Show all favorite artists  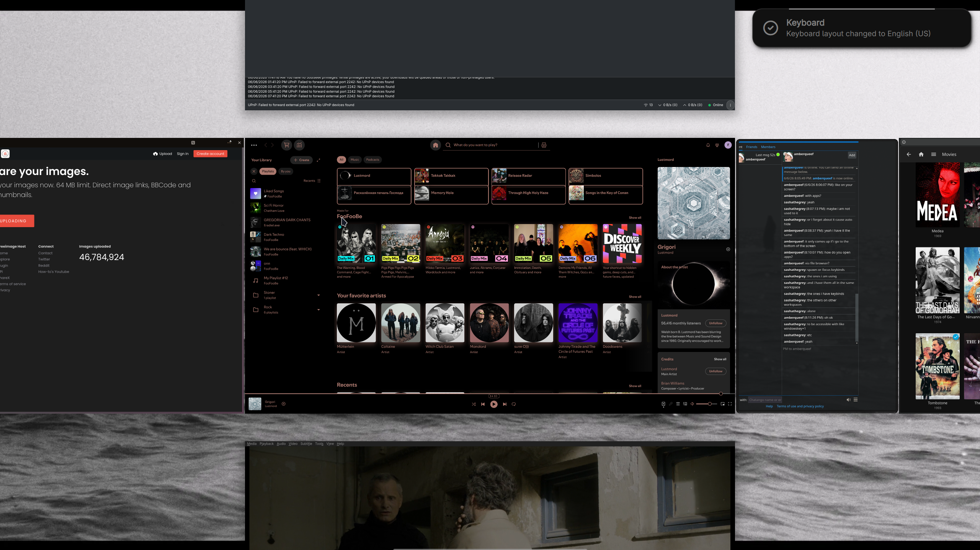coord(635,297)
